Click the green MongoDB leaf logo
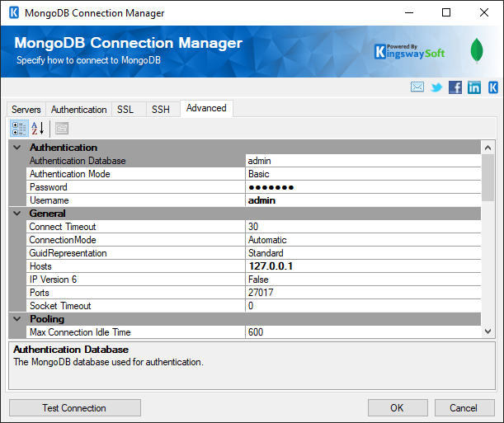Viewport: 504px width, 423px height. pyautogui.click(x=476, y=50)
